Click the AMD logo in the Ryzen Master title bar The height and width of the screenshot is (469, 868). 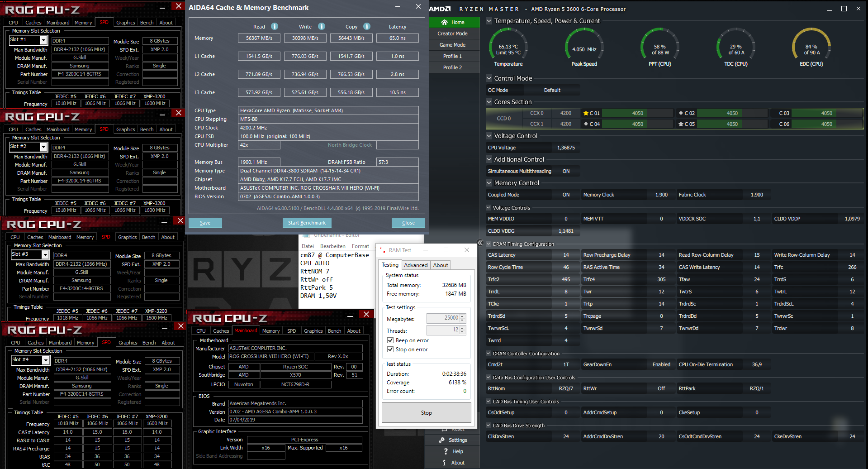click(440, 9)
